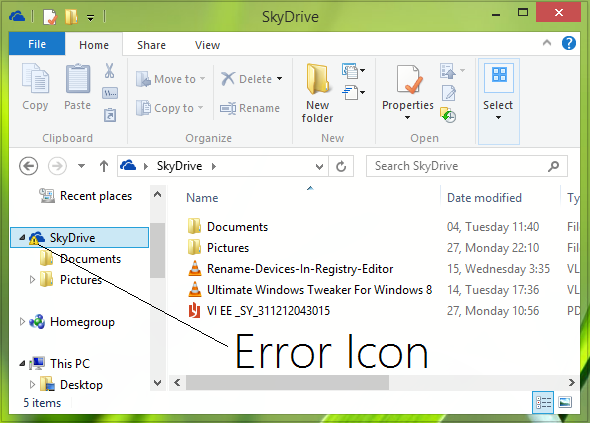The width and height of the screenshot is (590, 423).
Task: Switch to the View ribbon tab
Action: pyautogui.click(x=207, y=45)
